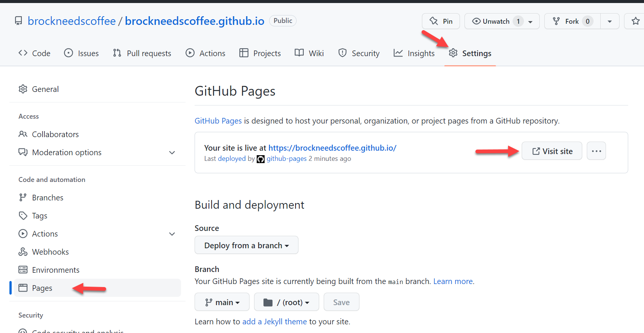Open the Pull requests tab

(142, 53)
